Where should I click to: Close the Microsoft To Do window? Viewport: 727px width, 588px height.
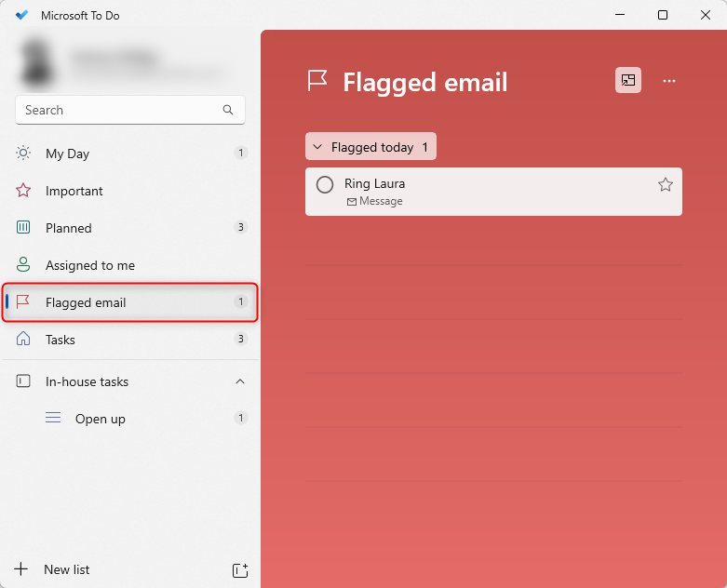tap(706, 15)
